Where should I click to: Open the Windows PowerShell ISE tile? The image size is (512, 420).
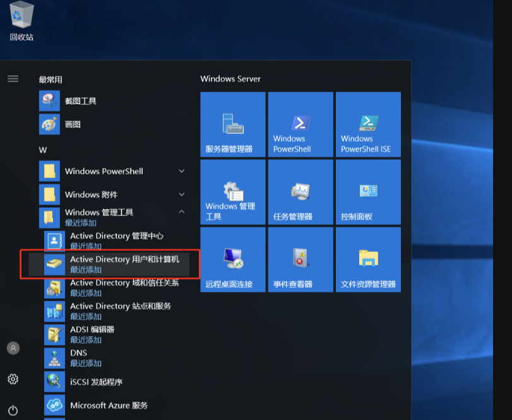coord(368,124)
